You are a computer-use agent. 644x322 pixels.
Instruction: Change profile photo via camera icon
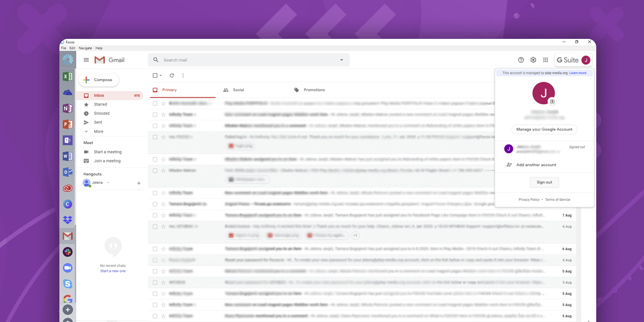(552, 102)
